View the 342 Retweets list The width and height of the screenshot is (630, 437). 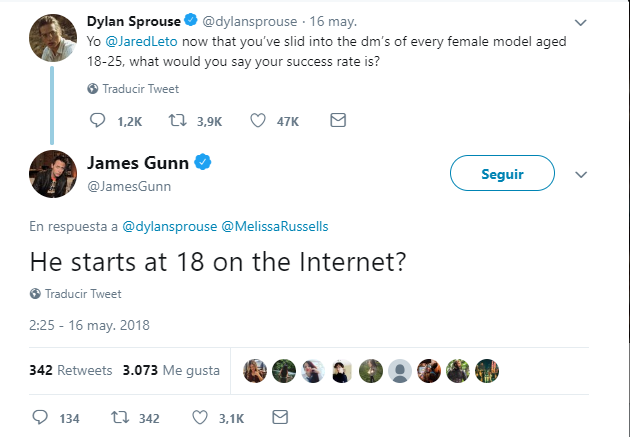pyautogui.click(x=71, y=370)
